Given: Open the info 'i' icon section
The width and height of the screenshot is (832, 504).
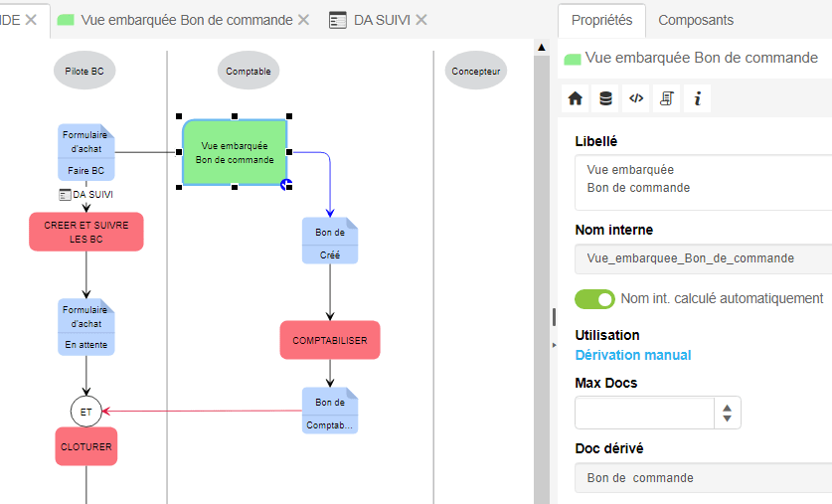Looking at the screenshot, I should 698,98.
